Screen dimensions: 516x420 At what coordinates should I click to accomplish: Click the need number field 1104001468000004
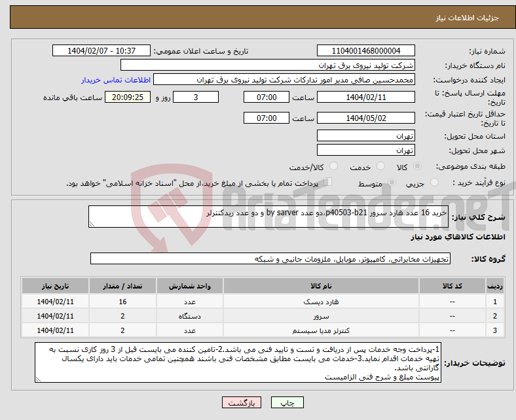(x=365, y=50)
